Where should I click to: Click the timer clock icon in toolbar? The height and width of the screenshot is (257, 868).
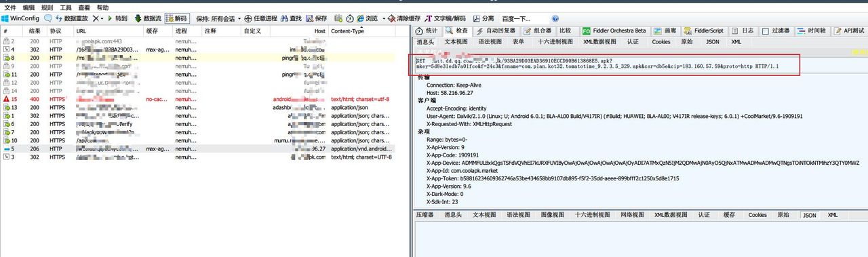350,18
